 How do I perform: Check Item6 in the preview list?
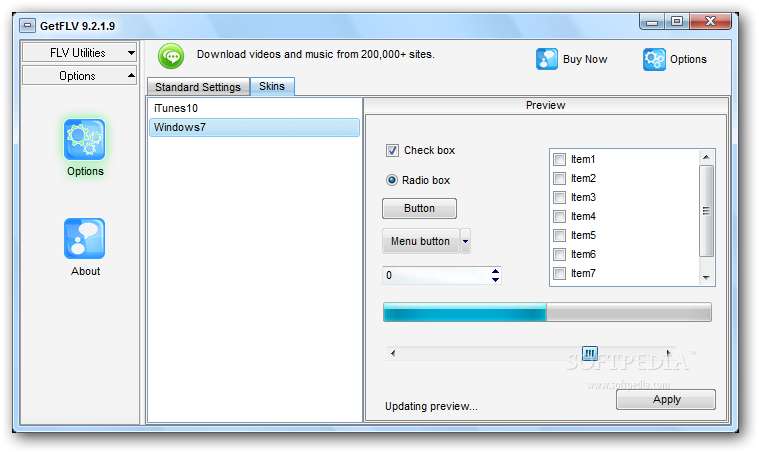(x=560, y=254)
